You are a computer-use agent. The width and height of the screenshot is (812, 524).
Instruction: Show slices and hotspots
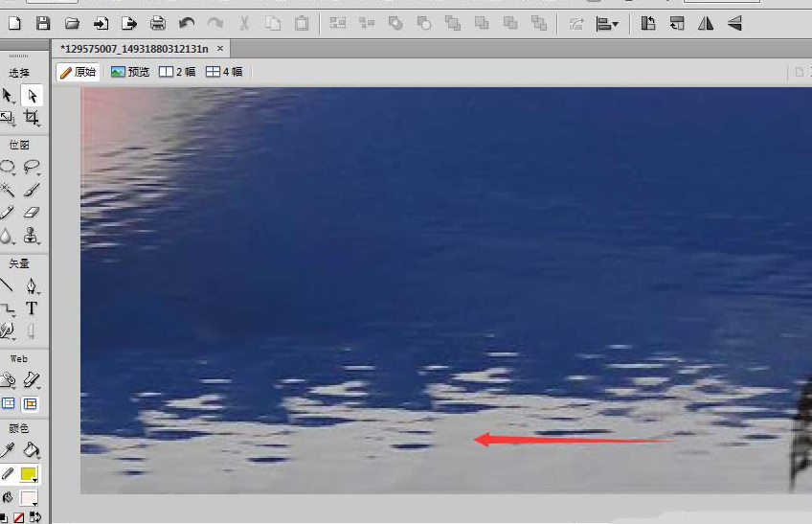tap(31, 403)
